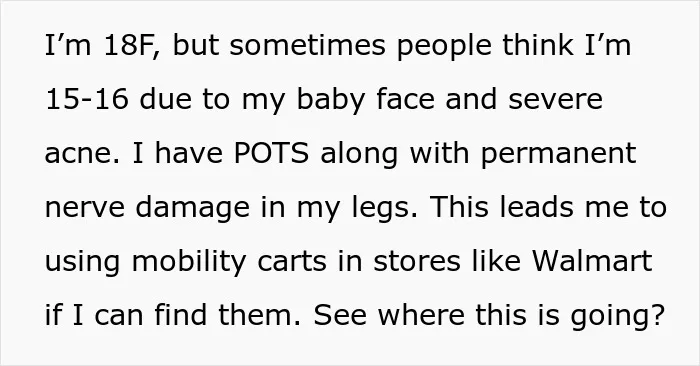Click the acronym "POTS"

pyautogui.click(x=271, y=153)
